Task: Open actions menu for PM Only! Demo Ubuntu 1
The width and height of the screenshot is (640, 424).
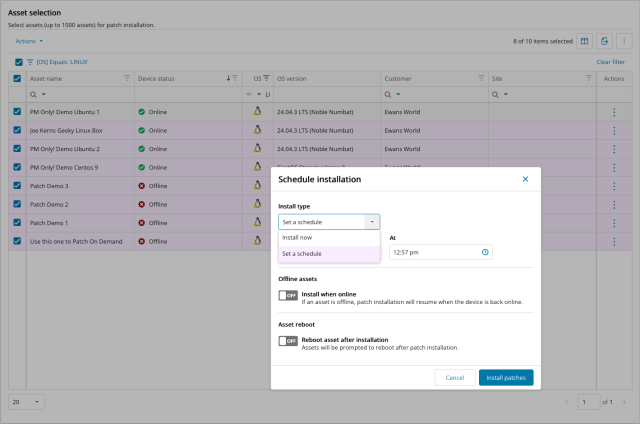Action: pyautogui.click(x=614, y=112)
